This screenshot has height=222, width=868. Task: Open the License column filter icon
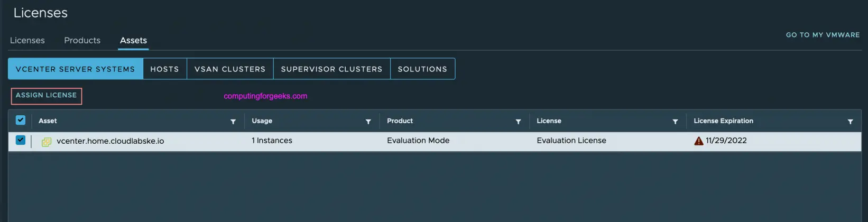(675, 122)
